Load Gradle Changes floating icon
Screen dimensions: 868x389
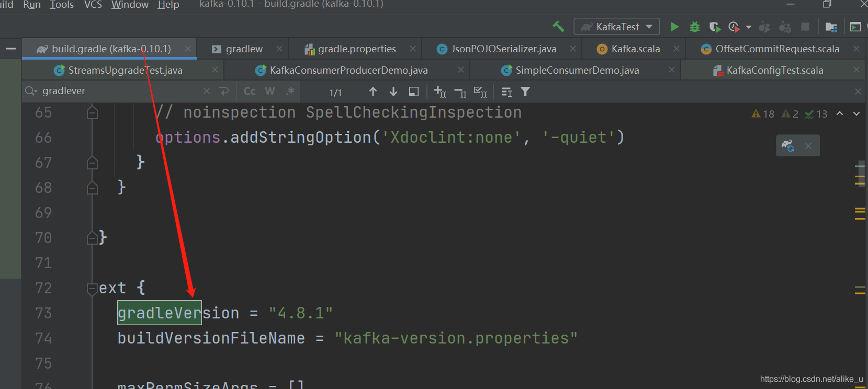pos(788,145)
